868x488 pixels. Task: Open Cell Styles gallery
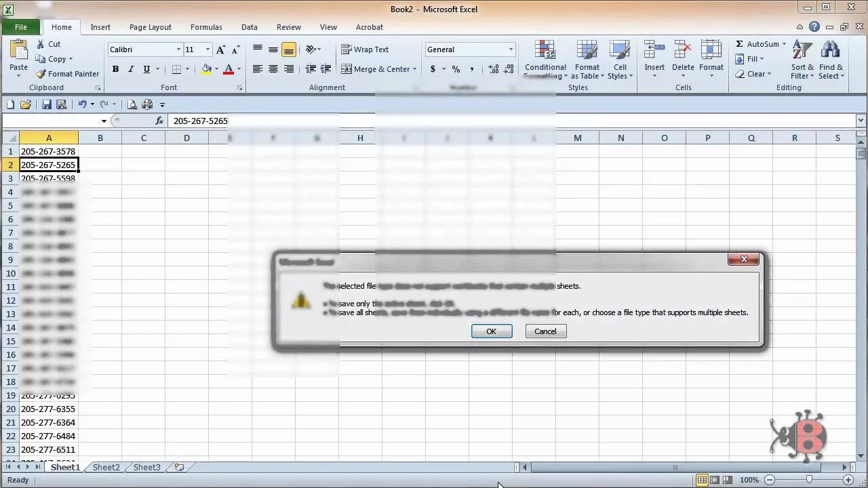click(x=620, y=60)
